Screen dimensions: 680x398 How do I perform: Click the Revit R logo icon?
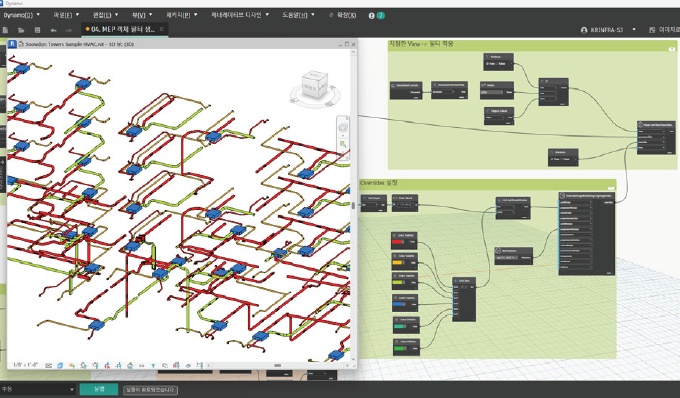tap(12, 44)
